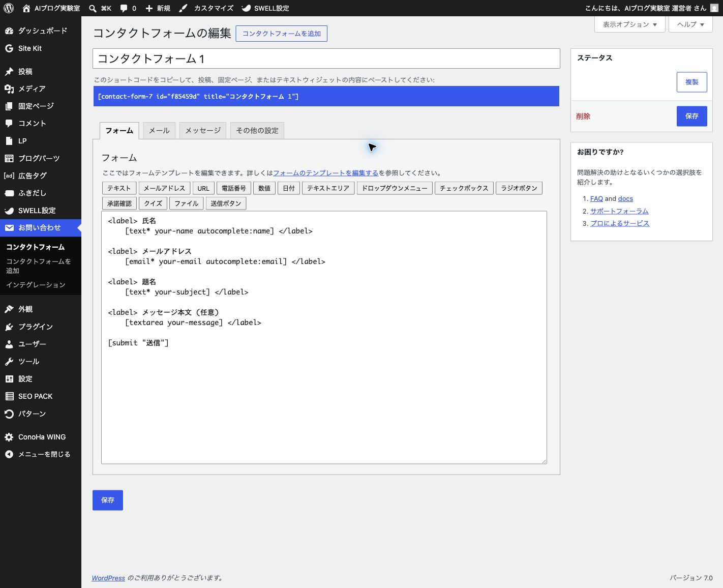Click the 保存 button in status box
Screen dimensions: 723x588
[x=691, y=116]
